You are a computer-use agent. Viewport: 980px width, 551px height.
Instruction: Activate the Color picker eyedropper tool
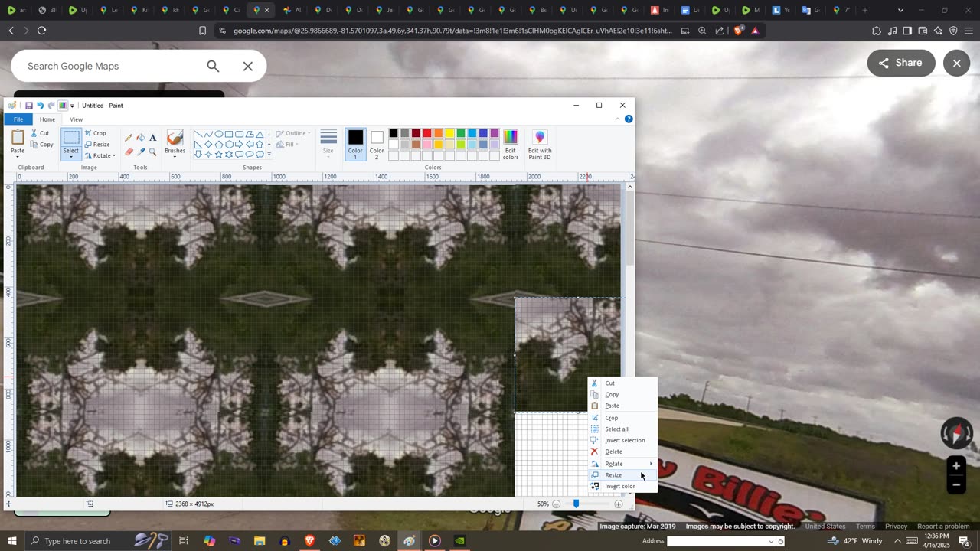click(x=141, y=152)
